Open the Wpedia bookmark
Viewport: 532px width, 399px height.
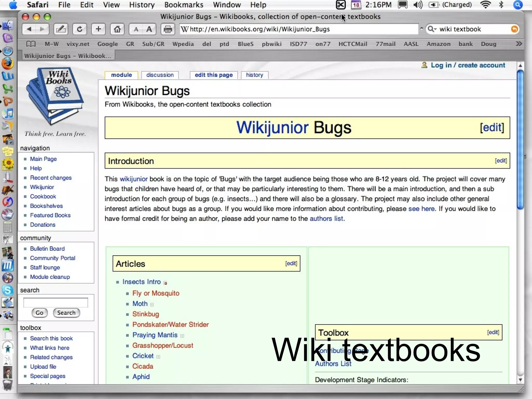pyautogui.click(x=183, y=44)
